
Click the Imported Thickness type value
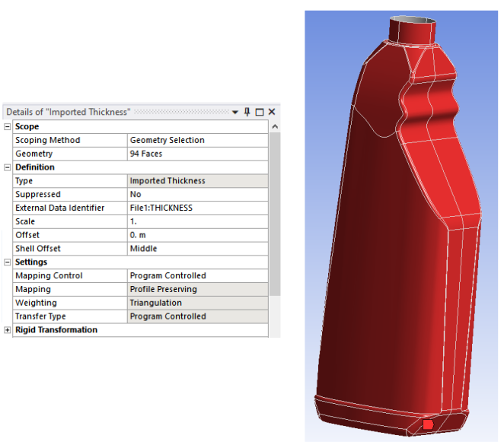point(198,181)
